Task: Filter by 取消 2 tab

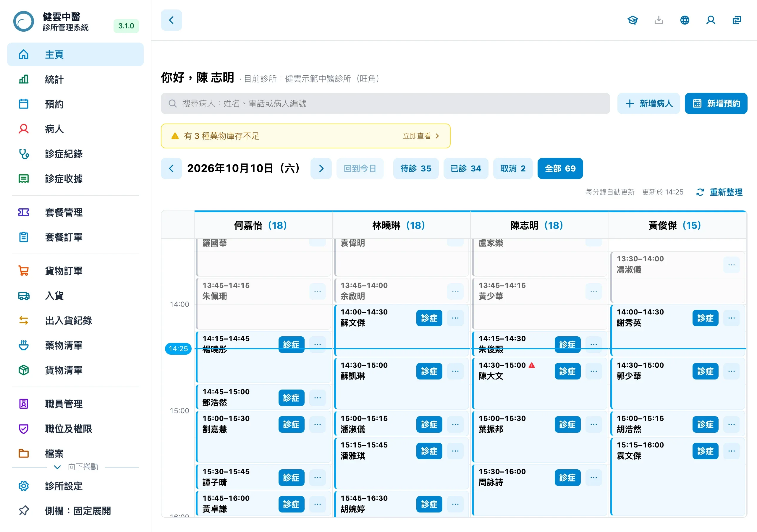Action: pyautogui.click(x=513, y=168)
